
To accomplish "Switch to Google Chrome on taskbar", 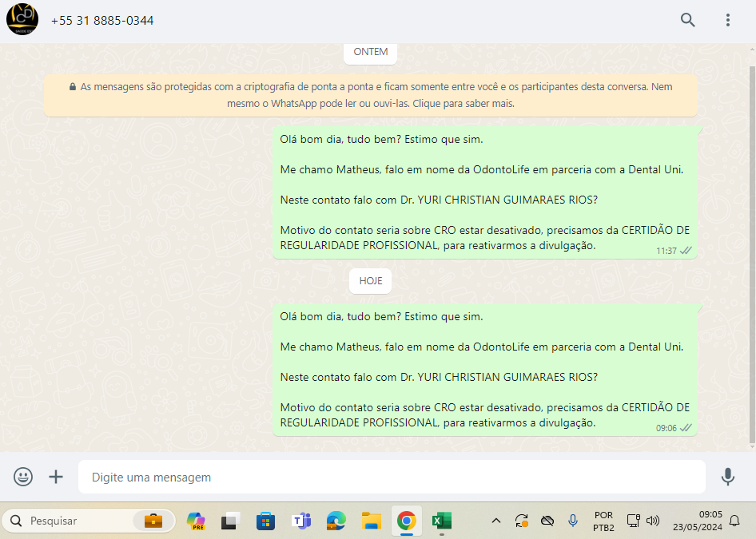I will coord(407,521).
